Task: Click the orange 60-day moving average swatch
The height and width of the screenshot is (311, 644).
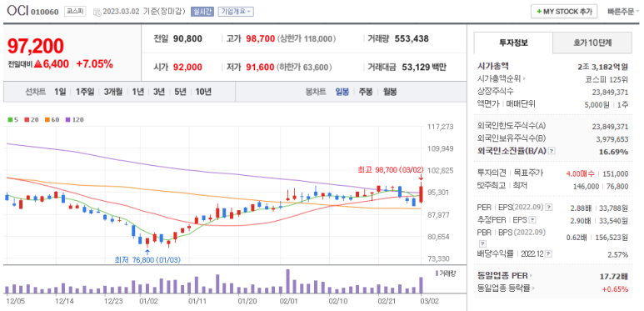Action: click(x=47, y=120)
